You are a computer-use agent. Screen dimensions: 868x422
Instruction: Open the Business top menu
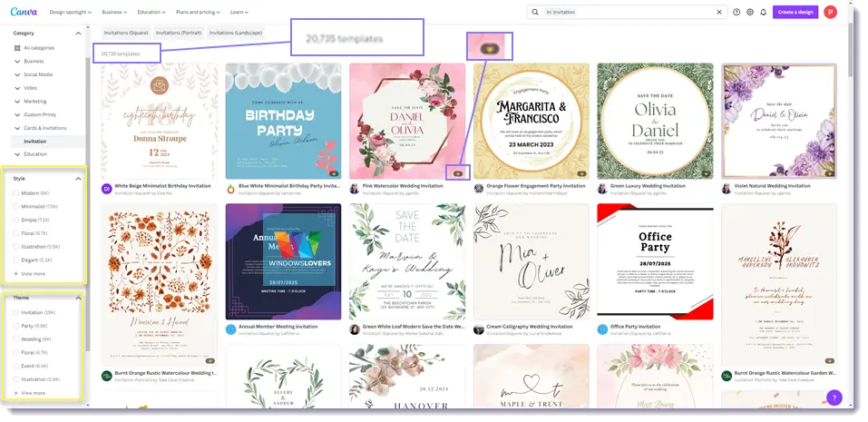(x=114, y=12)
